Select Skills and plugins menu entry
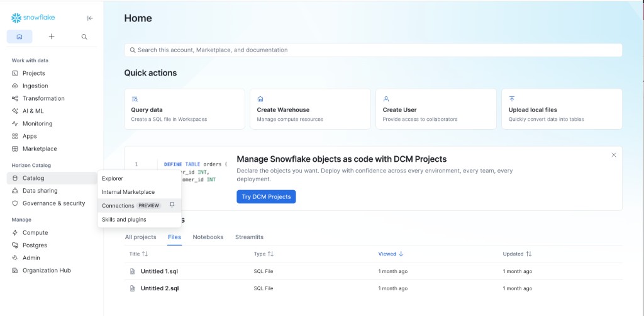This screenshot has height=316, width=644. (x=140, y=220)
